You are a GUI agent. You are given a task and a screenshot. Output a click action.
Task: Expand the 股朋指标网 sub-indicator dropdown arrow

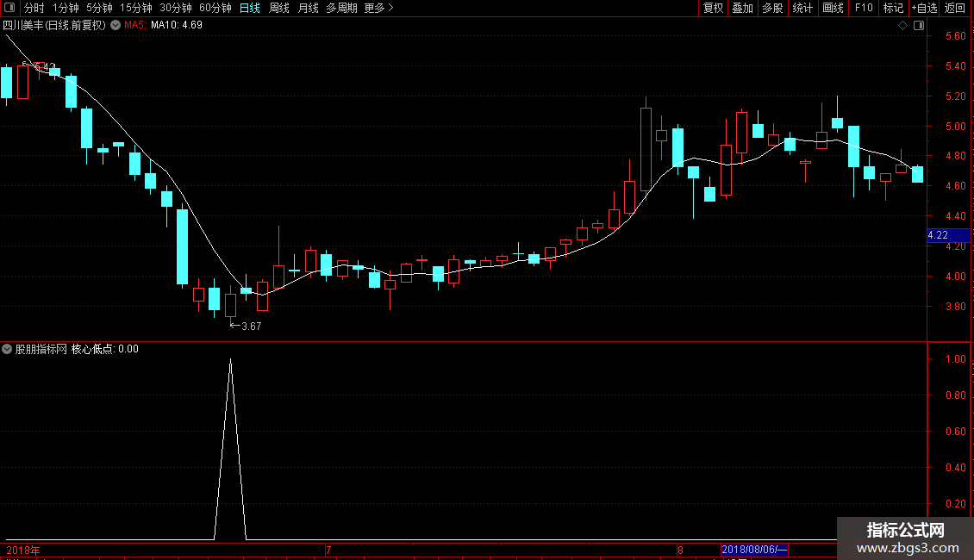pyautogui.click(x=7, y=349)
